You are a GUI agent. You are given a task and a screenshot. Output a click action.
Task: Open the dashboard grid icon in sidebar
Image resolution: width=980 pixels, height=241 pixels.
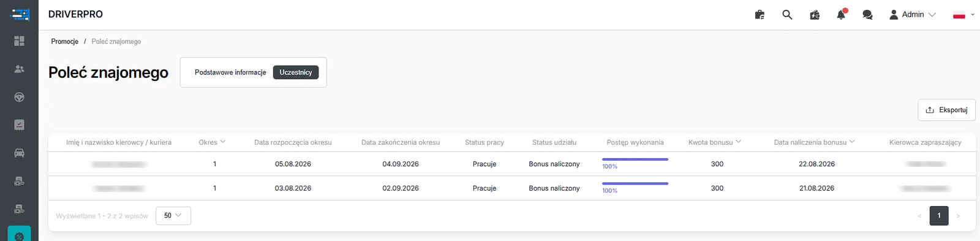pos(19,41)
